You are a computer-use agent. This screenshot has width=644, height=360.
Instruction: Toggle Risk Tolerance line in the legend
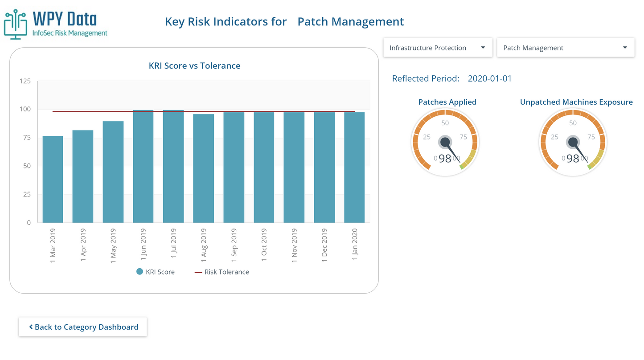pos(222,272)
